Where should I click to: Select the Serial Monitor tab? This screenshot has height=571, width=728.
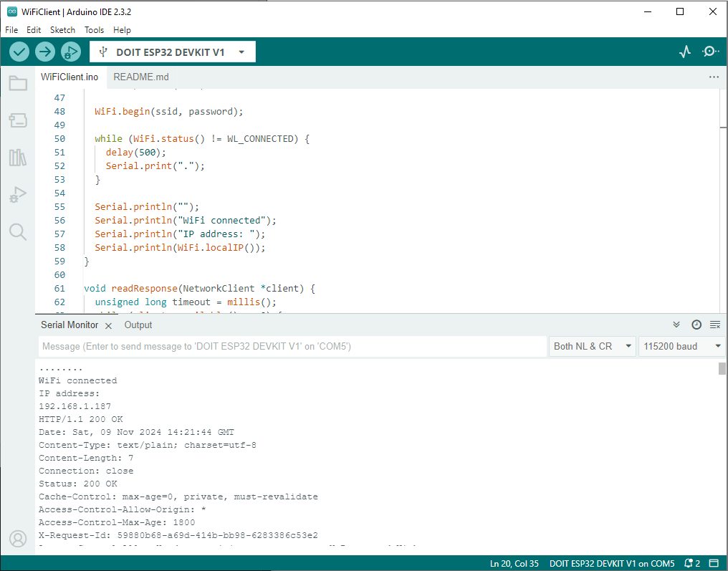pyautogui.click(x=70, y=325)
